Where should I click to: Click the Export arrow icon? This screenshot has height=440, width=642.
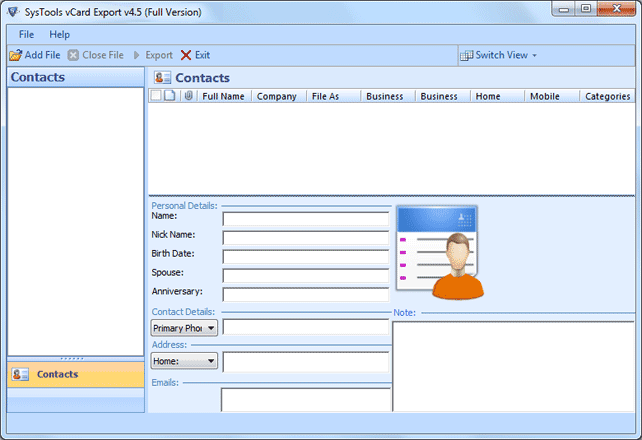(x=138, y=55)
